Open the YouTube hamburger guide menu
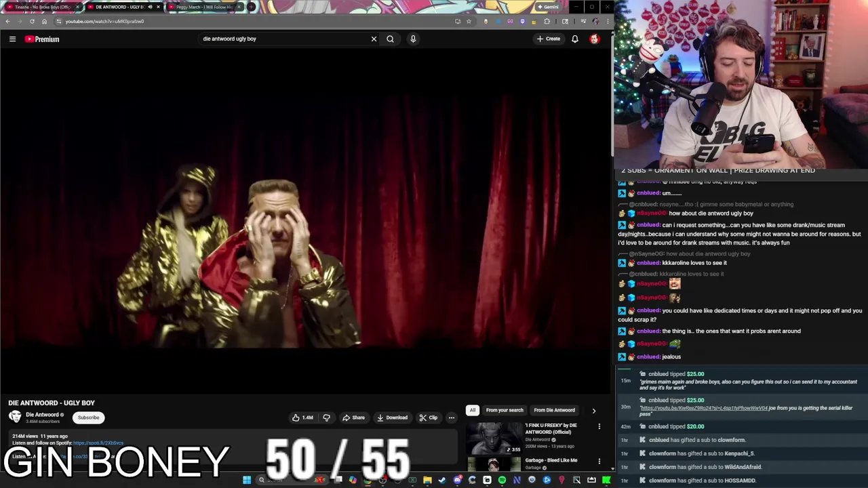 (x=12, y=39)
